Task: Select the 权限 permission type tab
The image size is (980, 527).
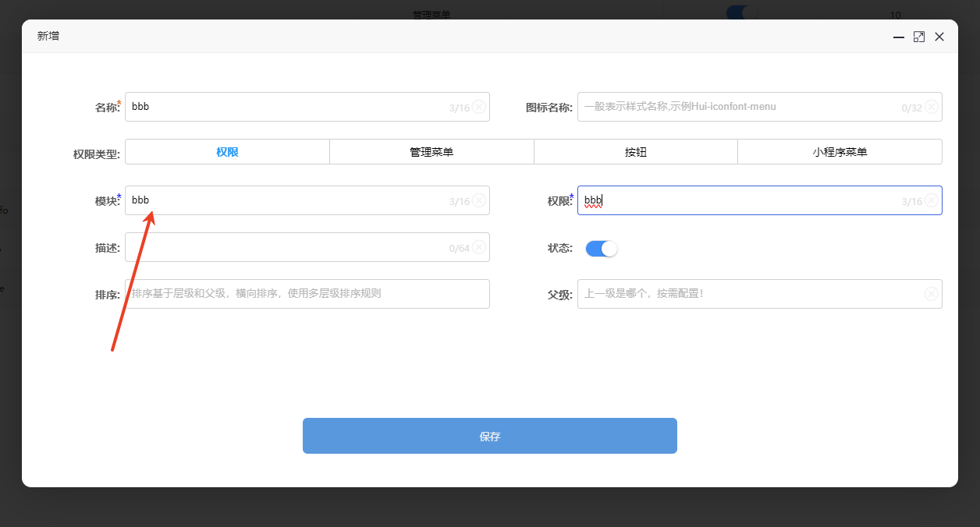Action: coord(227,152)
